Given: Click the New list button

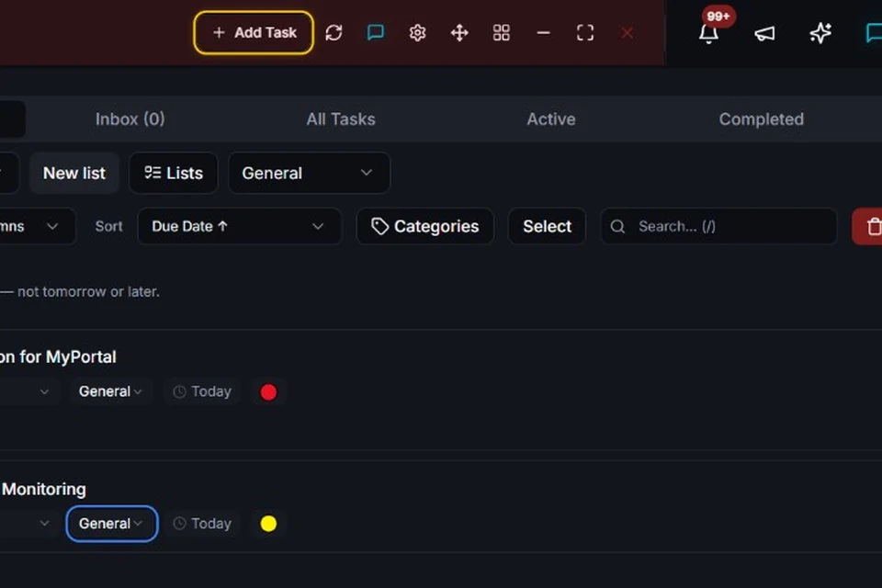Looking at the screenshot, I should point(74,174).
